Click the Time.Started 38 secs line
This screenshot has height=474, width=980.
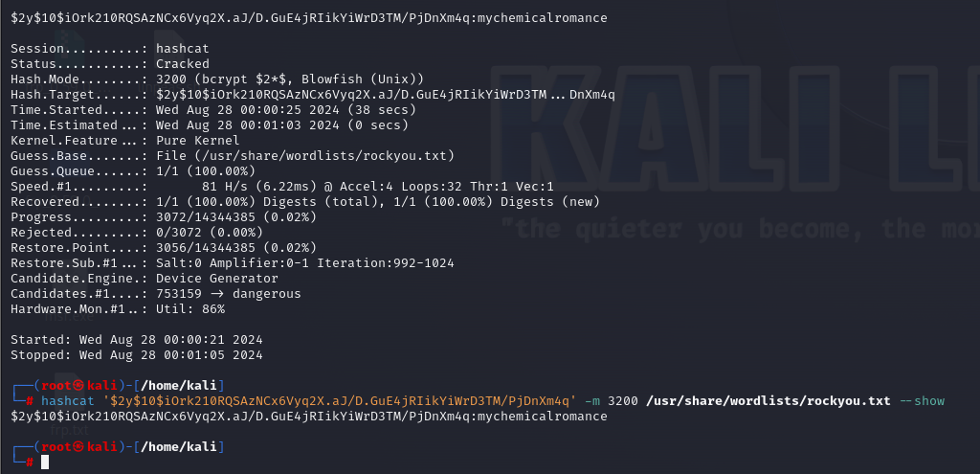[213, 110]
